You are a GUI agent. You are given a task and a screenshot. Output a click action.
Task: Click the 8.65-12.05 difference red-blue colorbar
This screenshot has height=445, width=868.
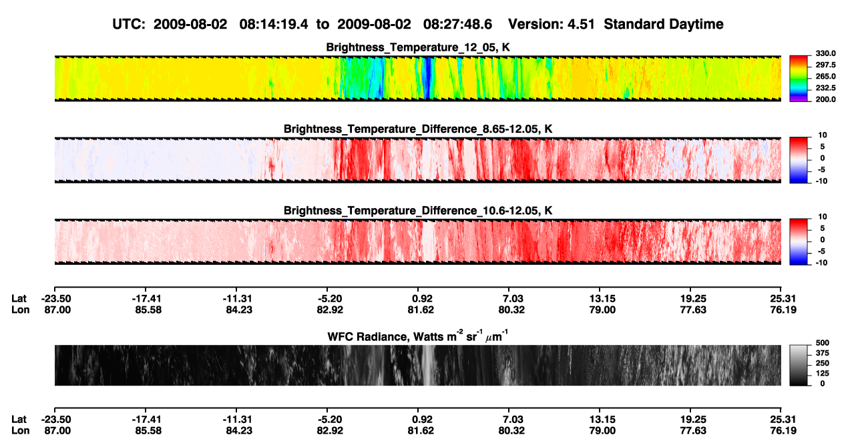798,160
